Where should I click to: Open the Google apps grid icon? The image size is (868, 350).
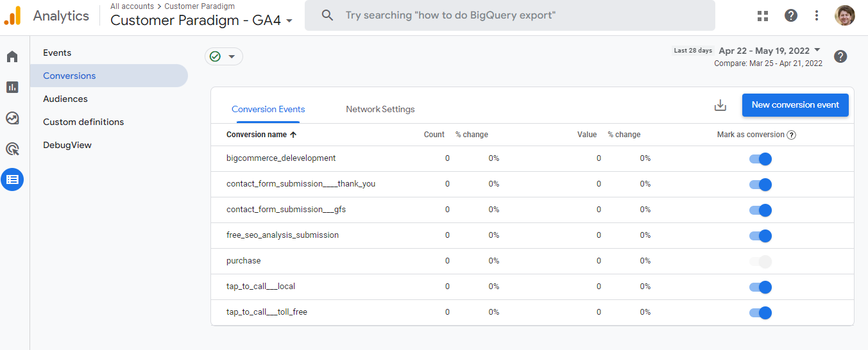pyautogui.click(x=763, y=16)
